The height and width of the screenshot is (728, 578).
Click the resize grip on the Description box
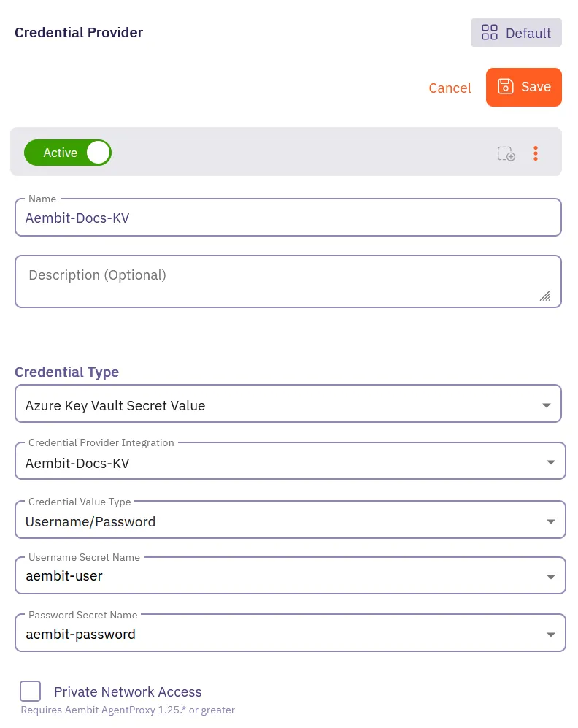point(545,296)
